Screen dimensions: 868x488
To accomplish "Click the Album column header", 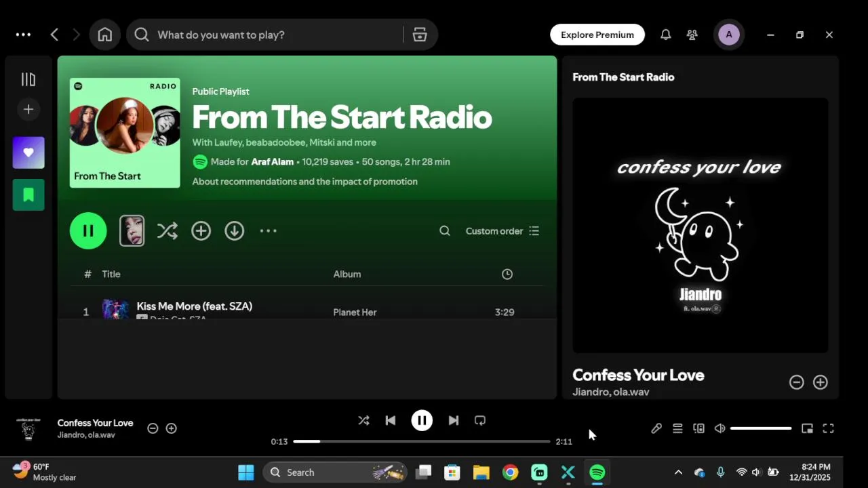I will click(347, 274).
